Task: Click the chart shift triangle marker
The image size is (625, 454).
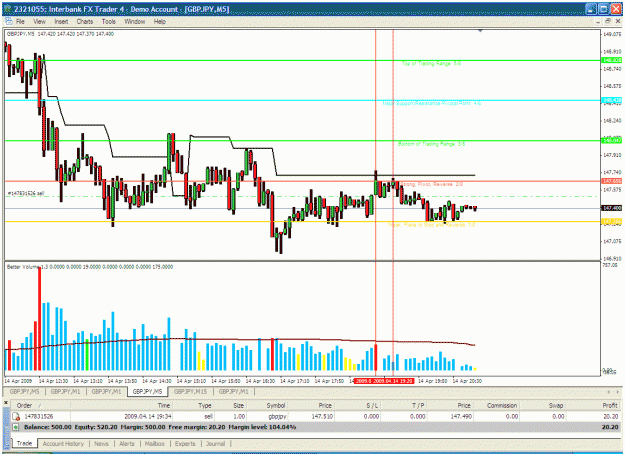Action: pyautogui.click(x=480, y=30)
